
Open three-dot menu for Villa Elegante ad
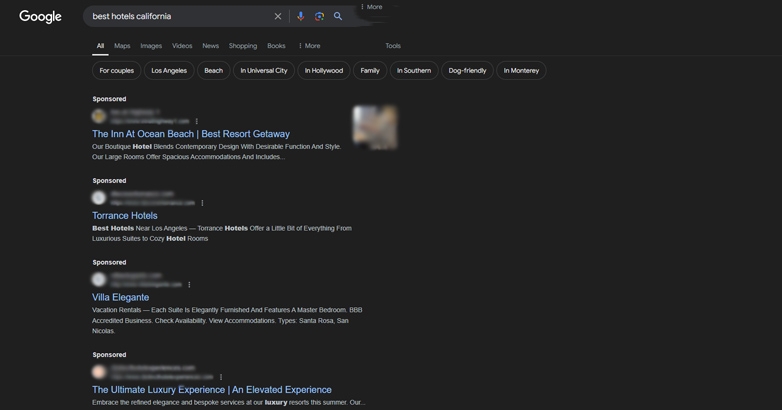[x=189, y=285]
